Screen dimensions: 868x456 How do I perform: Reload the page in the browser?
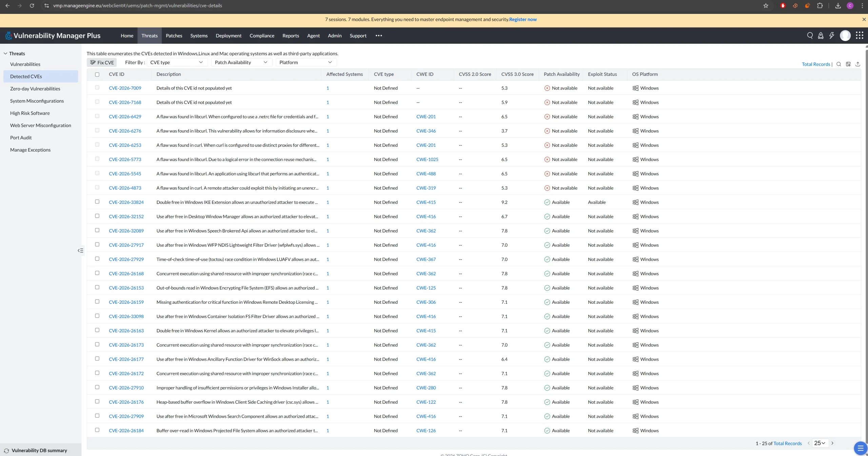click(x=32, y=6)
